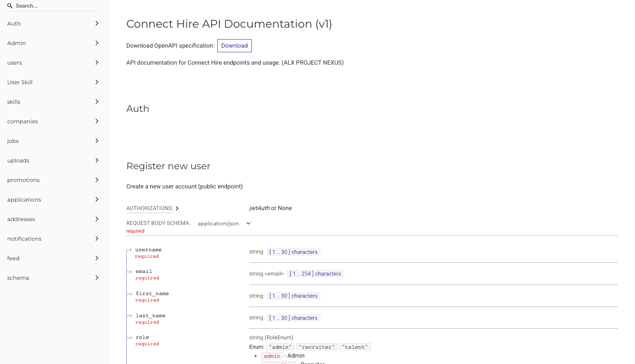This screenshot has height=364, width=635.
Task: Click the "recruiter" enum value
Action: (317, 347)
